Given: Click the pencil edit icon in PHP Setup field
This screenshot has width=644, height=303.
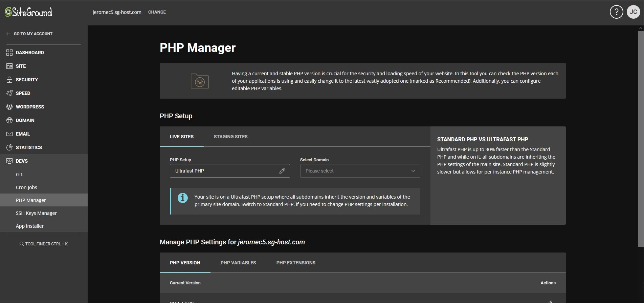Looking at the screenshot, I should pyautogui.click(x=282, y=171).
